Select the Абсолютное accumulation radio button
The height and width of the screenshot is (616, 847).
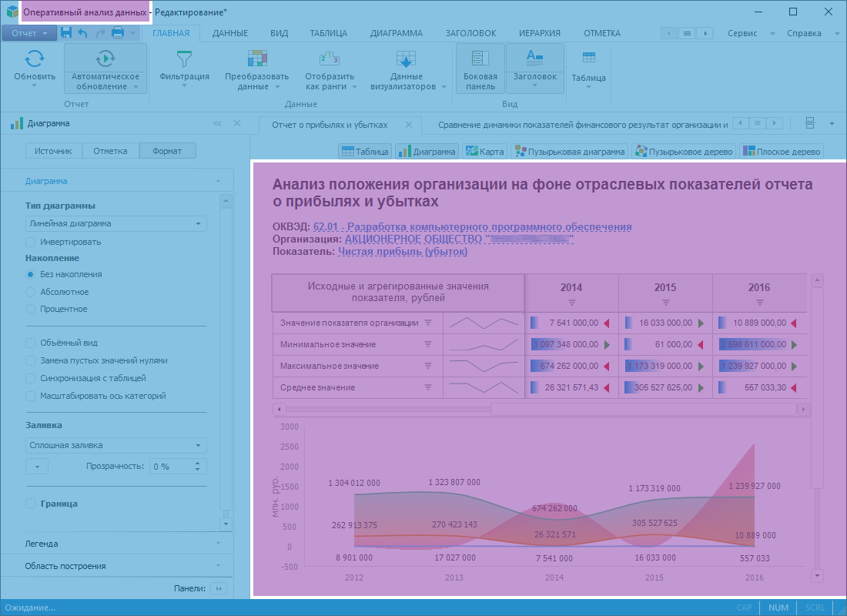[x=31, y=292]
